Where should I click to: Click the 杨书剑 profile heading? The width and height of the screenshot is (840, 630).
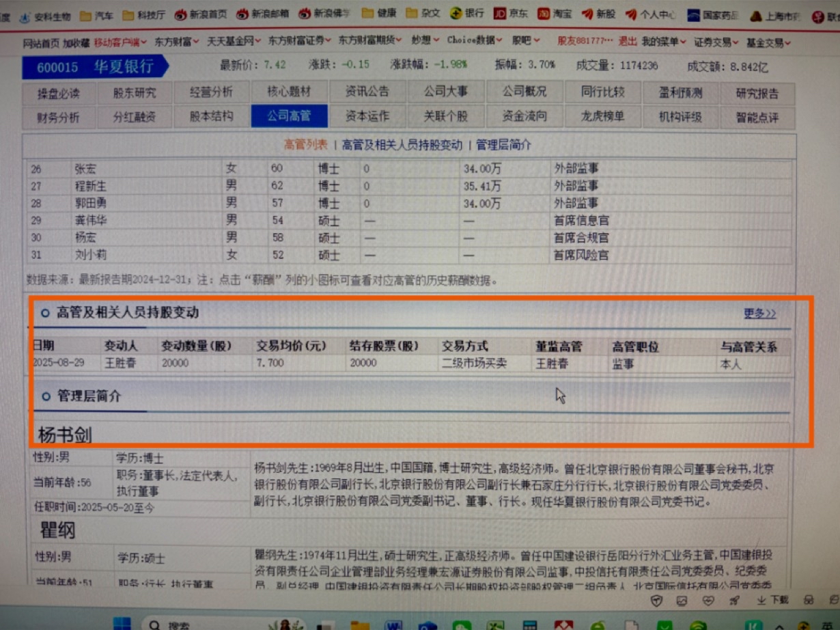(65, 435)
